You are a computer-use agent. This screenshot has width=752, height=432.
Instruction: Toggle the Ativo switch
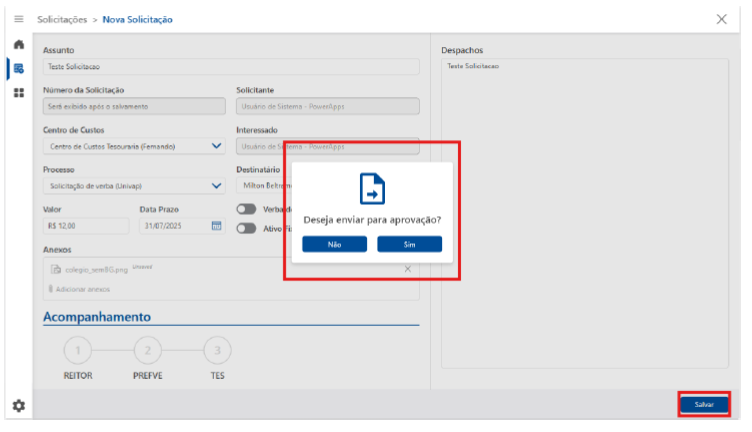point(246,227)
